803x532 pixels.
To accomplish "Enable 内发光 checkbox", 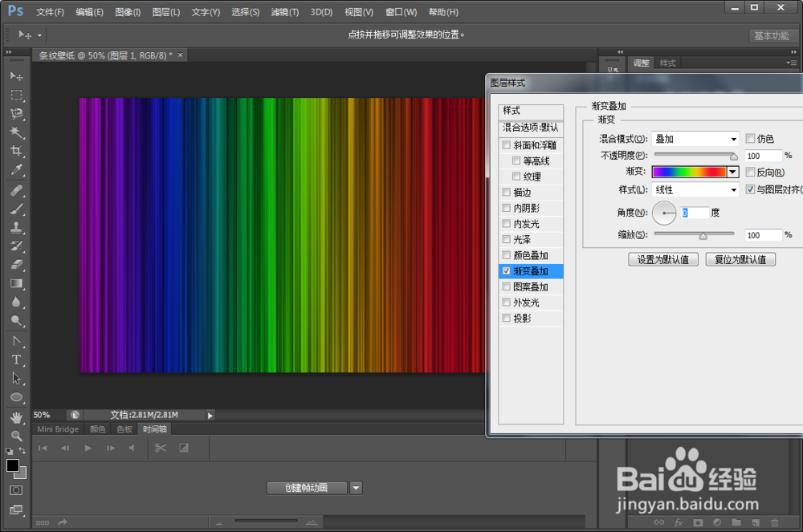I will coord(507,224).
